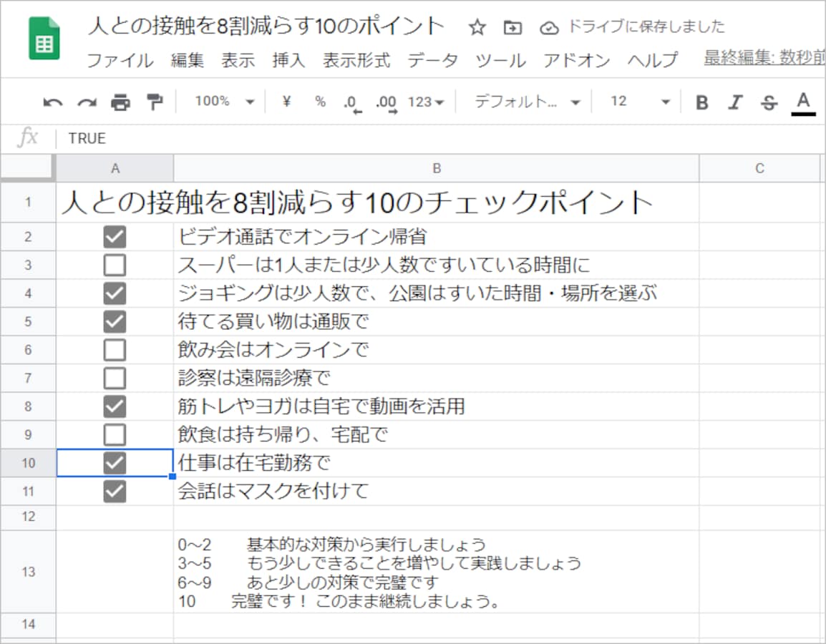
Task: Apply strikethrough formatting
Action: (769, 102)
